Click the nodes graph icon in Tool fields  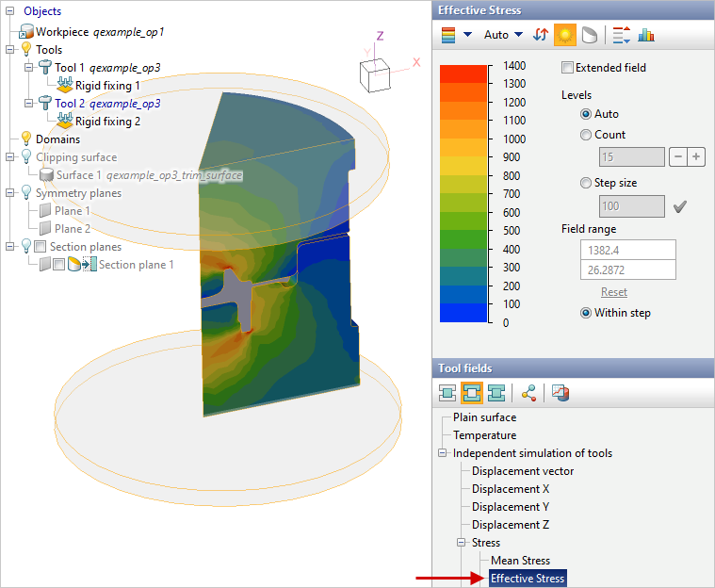click(x=528, y=392)
